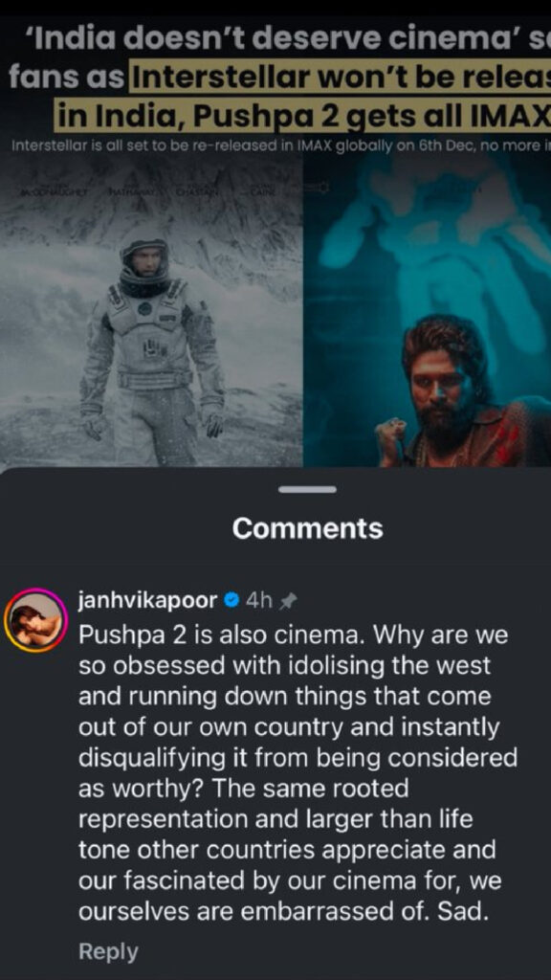
Task: Click the Comments heading
Action: [x=307, y=528]
